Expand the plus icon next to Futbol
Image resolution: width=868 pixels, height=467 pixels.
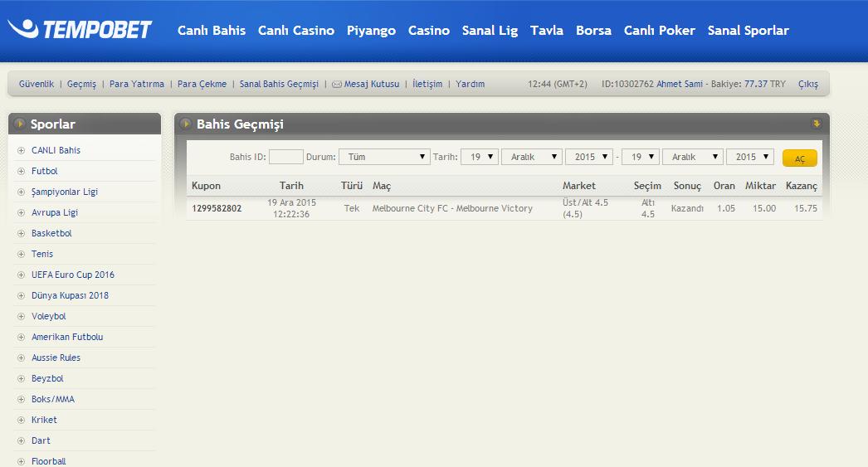21,172
